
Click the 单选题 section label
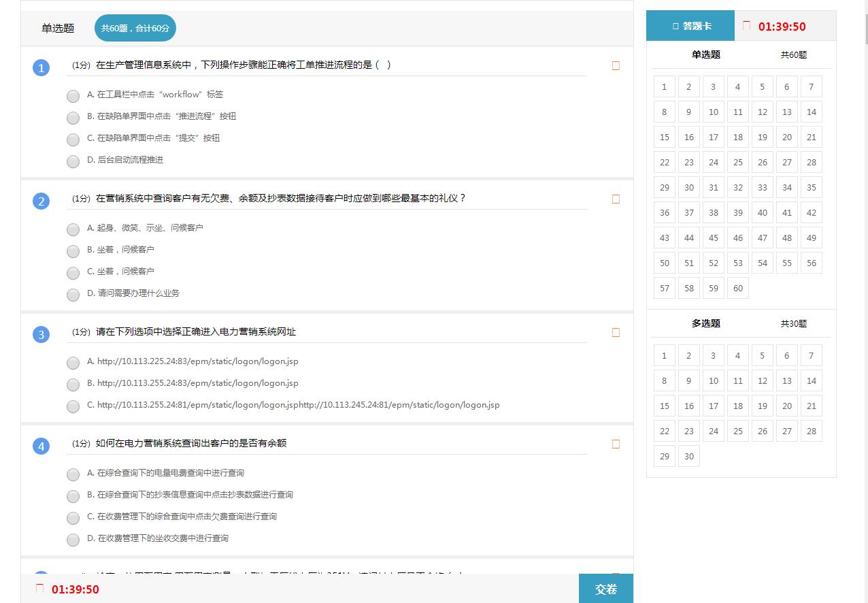[705, 54]
